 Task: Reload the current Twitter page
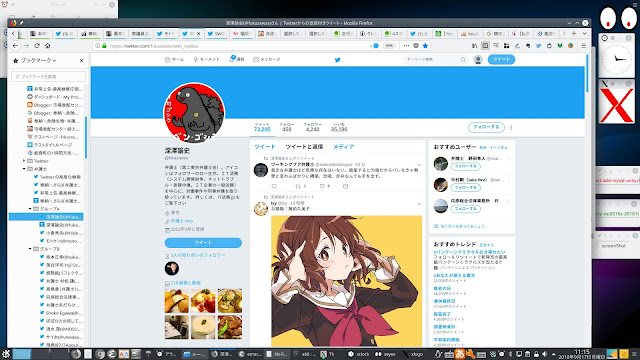tap(37, 46)
